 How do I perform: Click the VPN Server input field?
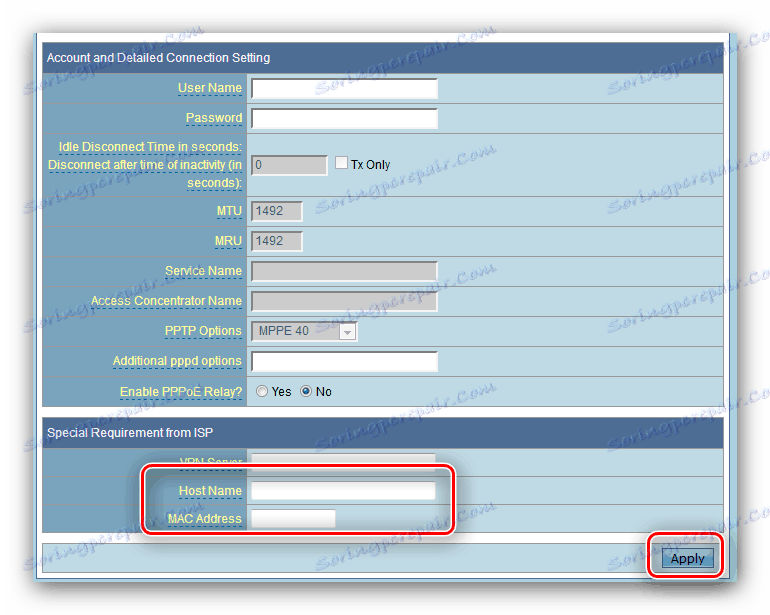point(343,462)
